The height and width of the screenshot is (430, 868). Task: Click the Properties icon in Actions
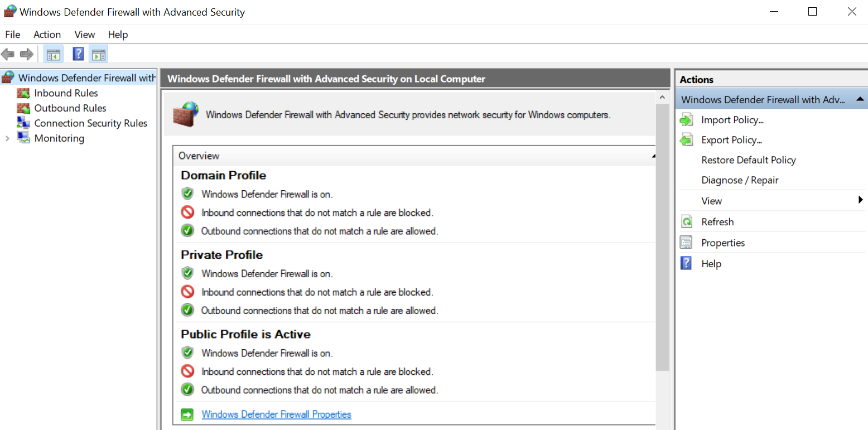[x=686, y=243]
